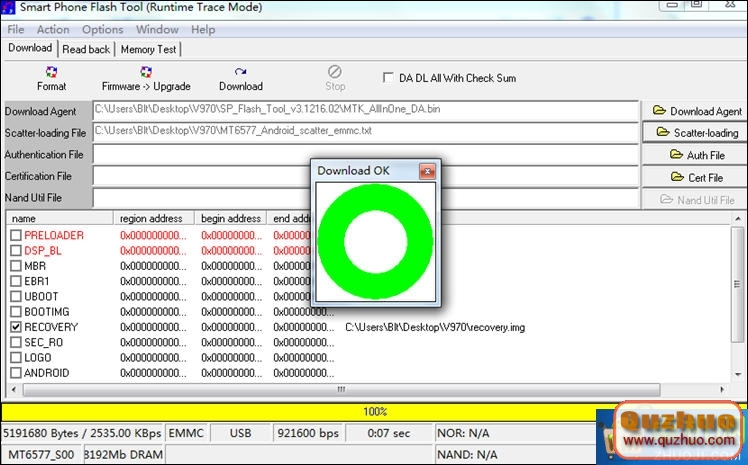Close the Download OK dialog
The width and height of the screenshot is (748, 465).
tap(427, 171)
